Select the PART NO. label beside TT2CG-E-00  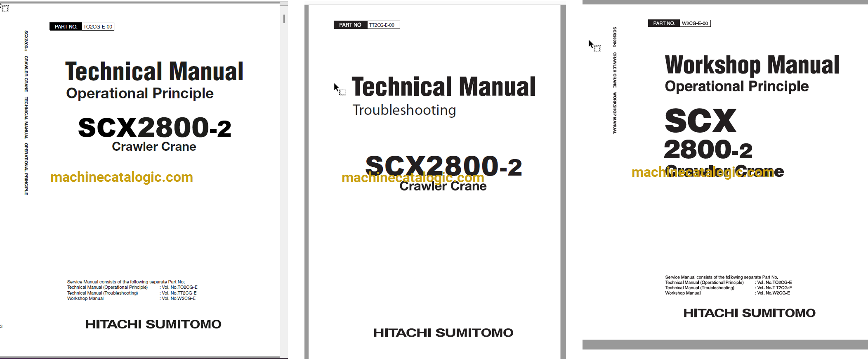point(351,25)
